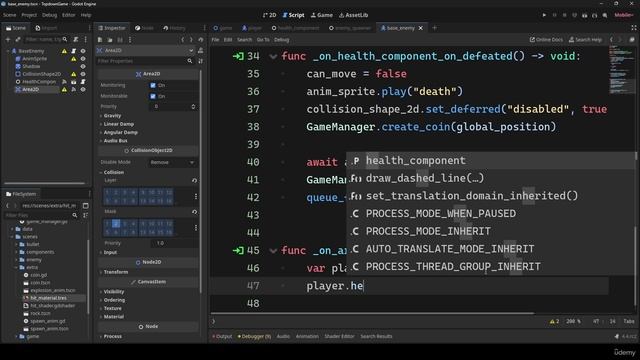The width and height of the screenshot is (640, 360).
Task: Toggle visibility of CollisionShape2D node
Action: coord(83,74)
